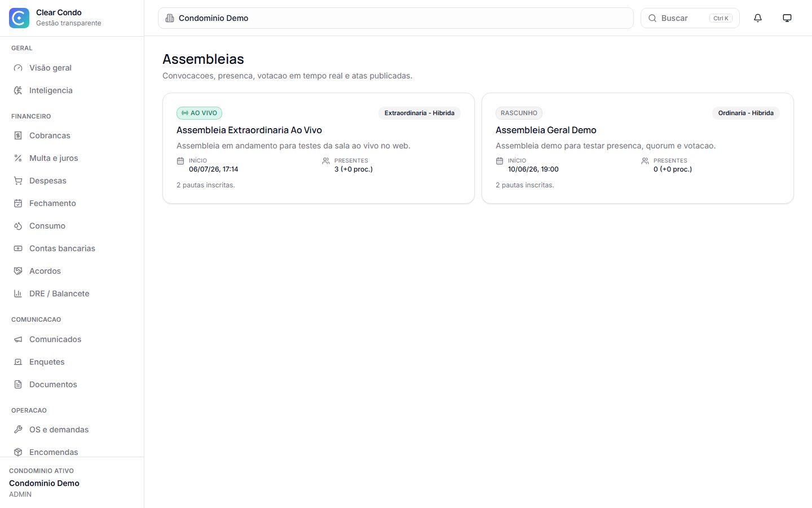Click the DRE / Balancete chart icon

18,294
